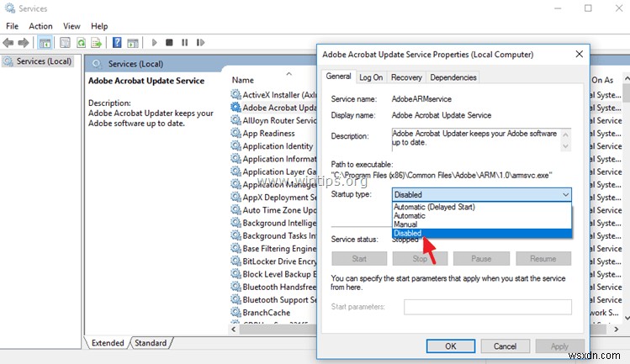Click the gear icon of Base Filtering Engine
This screenshot has width=630, height=364.
point(236,248)
